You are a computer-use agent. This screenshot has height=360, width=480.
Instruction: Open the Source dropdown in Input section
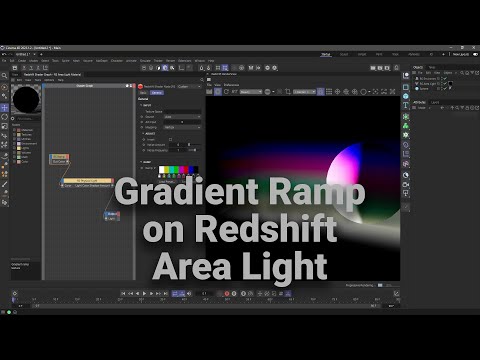[182, 117]
